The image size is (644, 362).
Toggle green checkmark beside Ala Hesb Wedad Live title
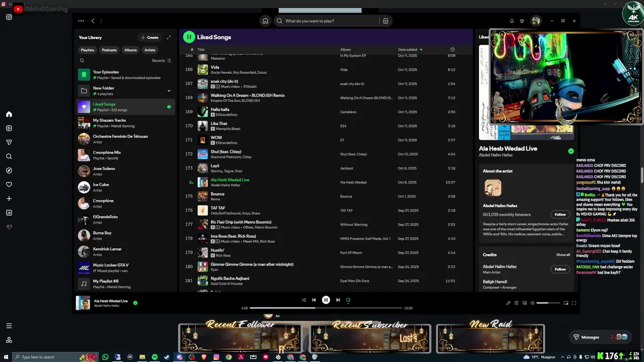point(571,151)
